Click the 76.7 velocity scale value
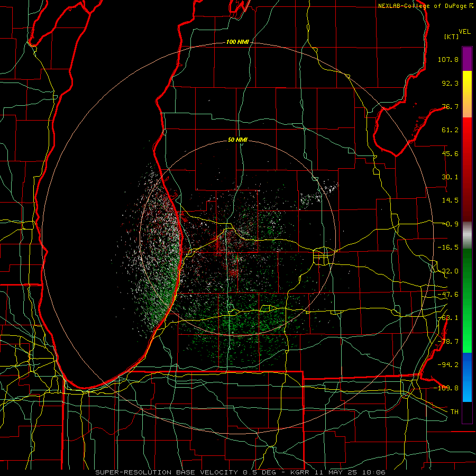The image size is (476, 476). [x=450, y=106]
